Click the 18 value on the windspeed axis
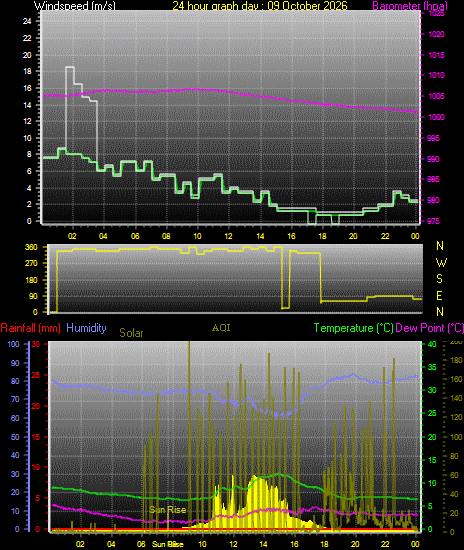Image resolution: width=464 pixels, height=550 pixels. point(27,71)
